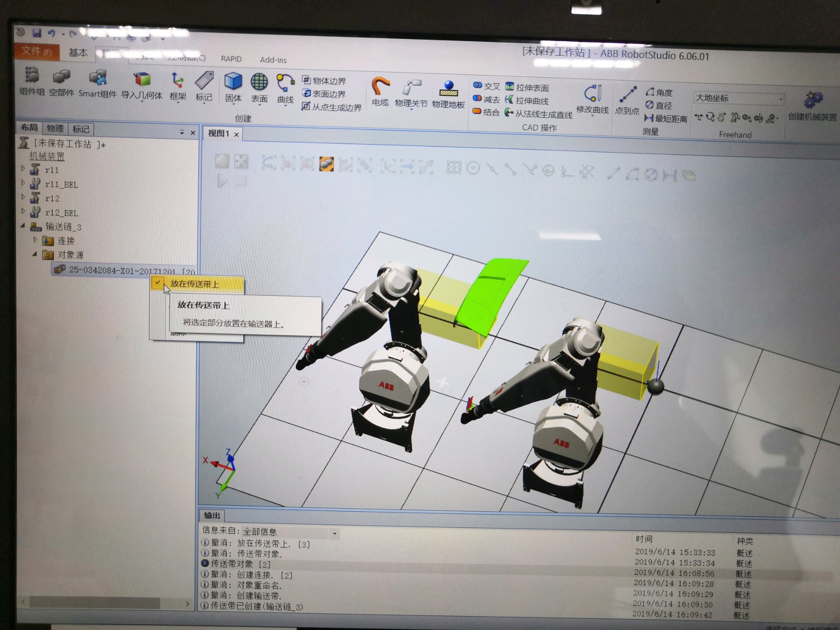Click the Physics Floor (物理地板) icon

click(448, 89)
